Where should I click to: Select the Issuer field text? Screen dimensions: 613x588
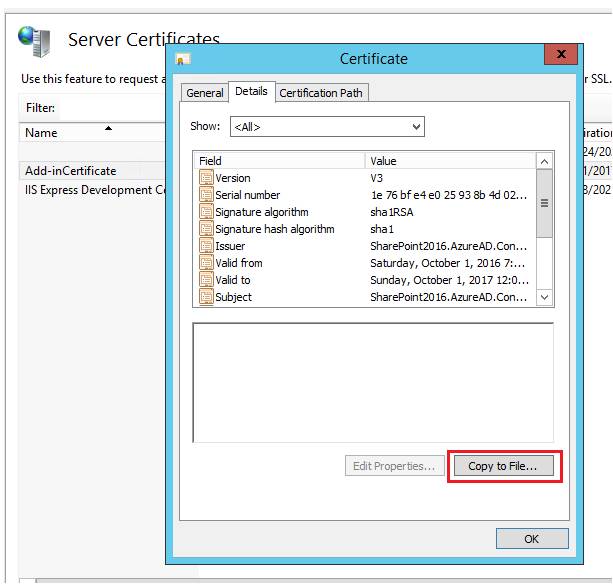coord(230,246)
